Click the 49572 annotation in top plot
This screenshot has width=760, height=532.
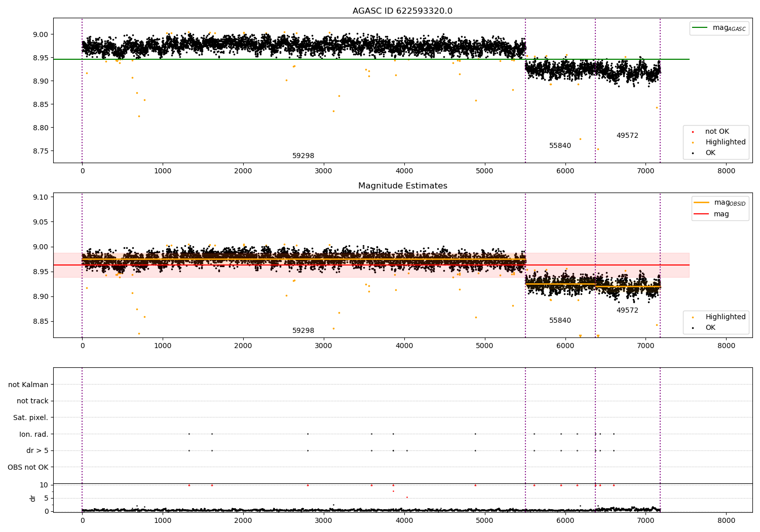click(x=627, y=136)
